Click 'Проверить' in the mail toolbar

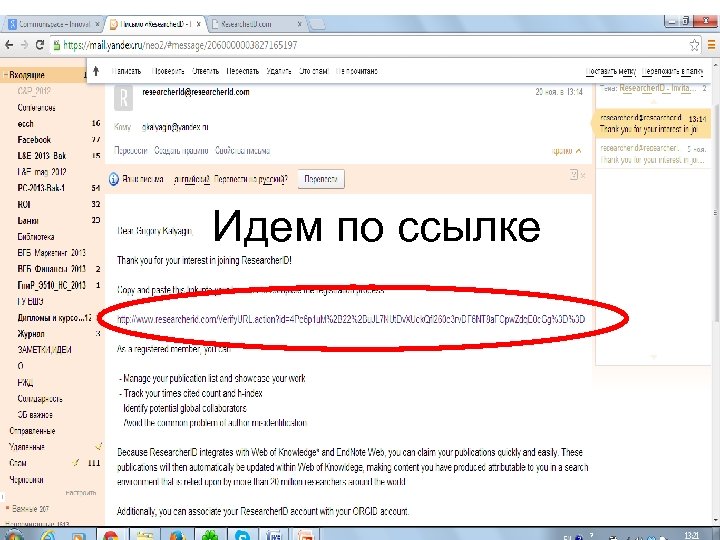tap(168, 71)
